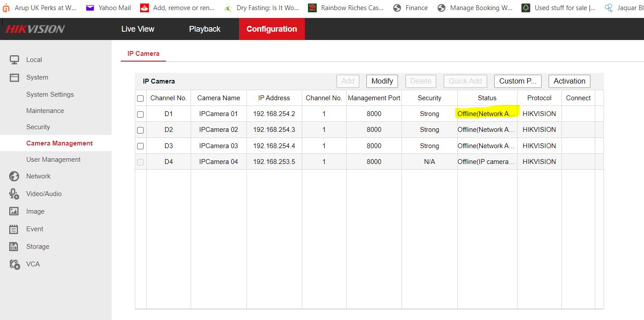Check the select-all checkbox in table header
This screenshot has height=320, width=644.
(x=141, y=98)
